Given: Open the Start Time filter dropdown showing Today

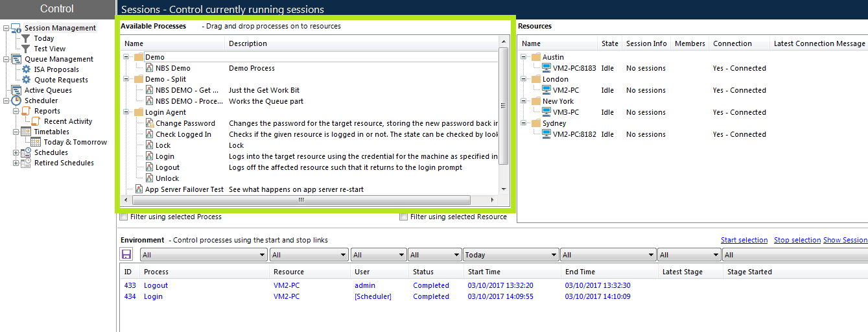Looking at the screenshot, I should point(510,255).
